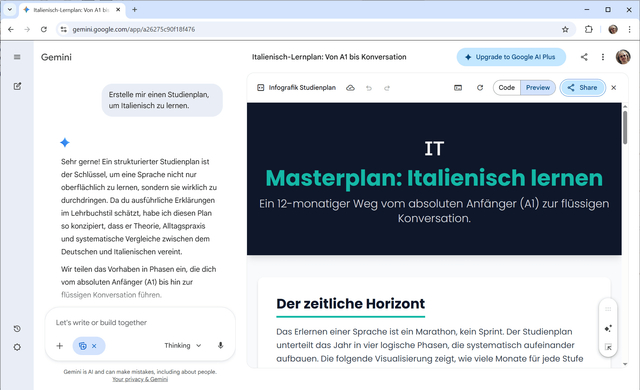Start a new chat via the compose icon
Screen dimensions: 640x390
click(17, 86)
